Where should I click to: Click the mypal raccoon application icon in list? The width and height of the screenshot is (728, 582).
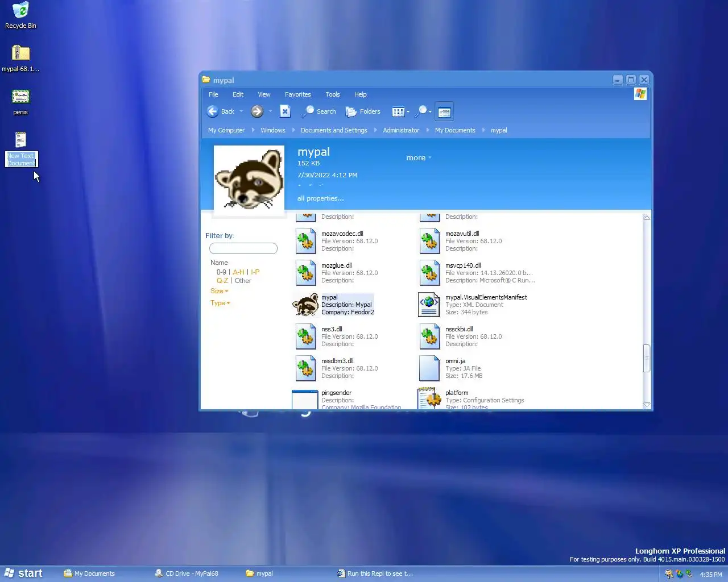pos(305,305)
